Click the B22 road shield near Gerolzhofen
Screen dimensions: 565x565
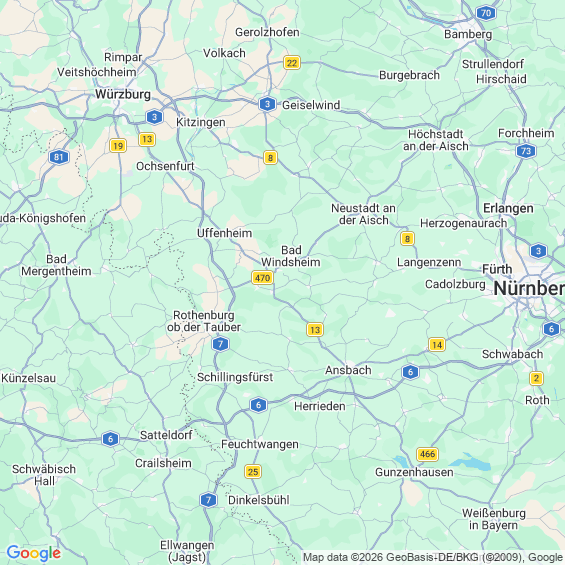(x=292, y=63)
